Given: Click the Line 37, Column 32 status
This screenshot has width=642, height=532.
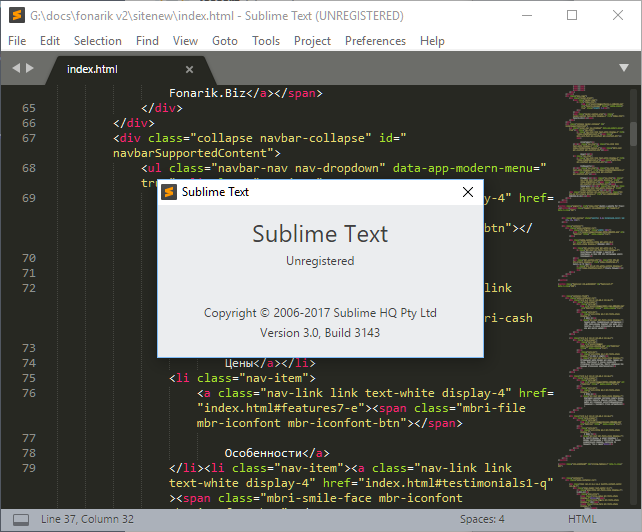Looking at the screenshot, I should 87,519.
